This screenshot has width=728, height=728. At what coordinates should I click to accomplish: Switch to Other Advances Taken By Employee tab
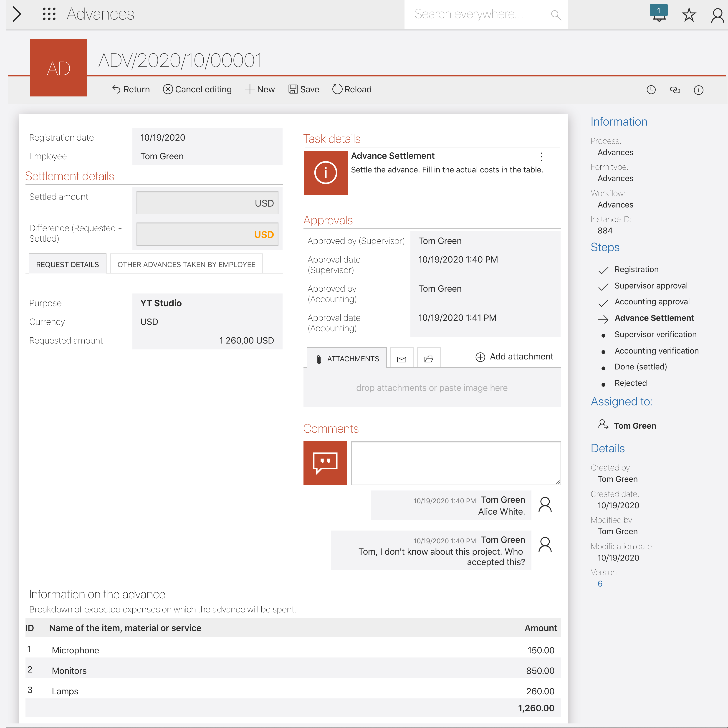click(x=186, y=265)
